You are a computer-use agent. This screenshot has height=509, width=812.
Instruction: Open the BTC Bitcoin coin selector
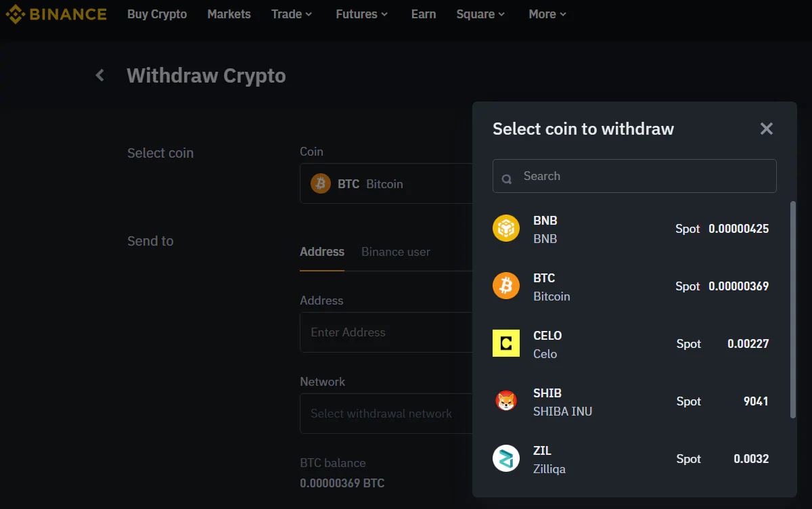click(x=386, y=183)
